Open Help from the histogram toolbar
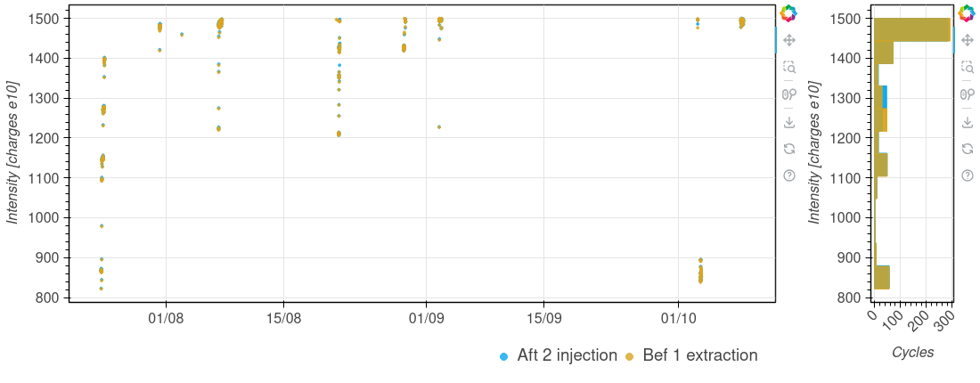 967,175
